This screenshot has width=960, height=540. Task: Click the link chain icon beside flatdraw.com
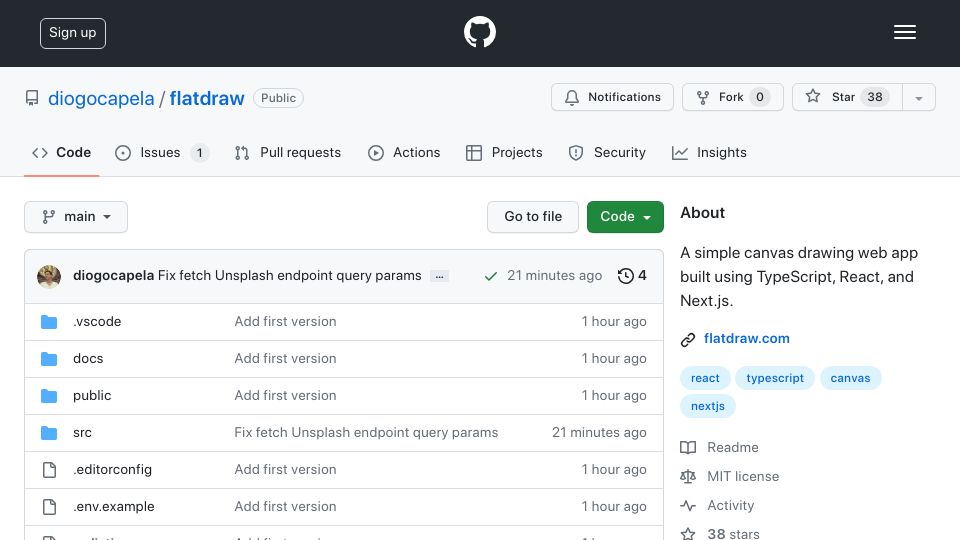[688, 339]
